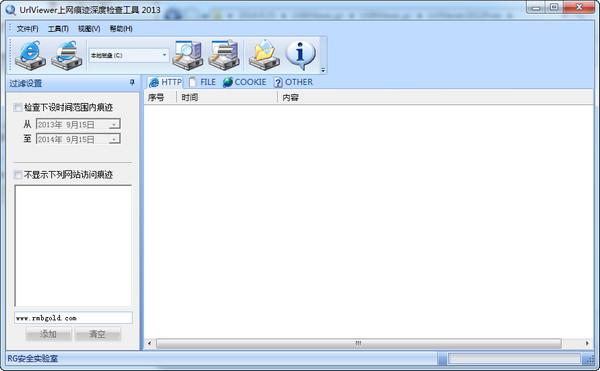The width and height of the screenshot is (600, 371).
Task: Sort by the 内容 column header
Action: (435, 98)
